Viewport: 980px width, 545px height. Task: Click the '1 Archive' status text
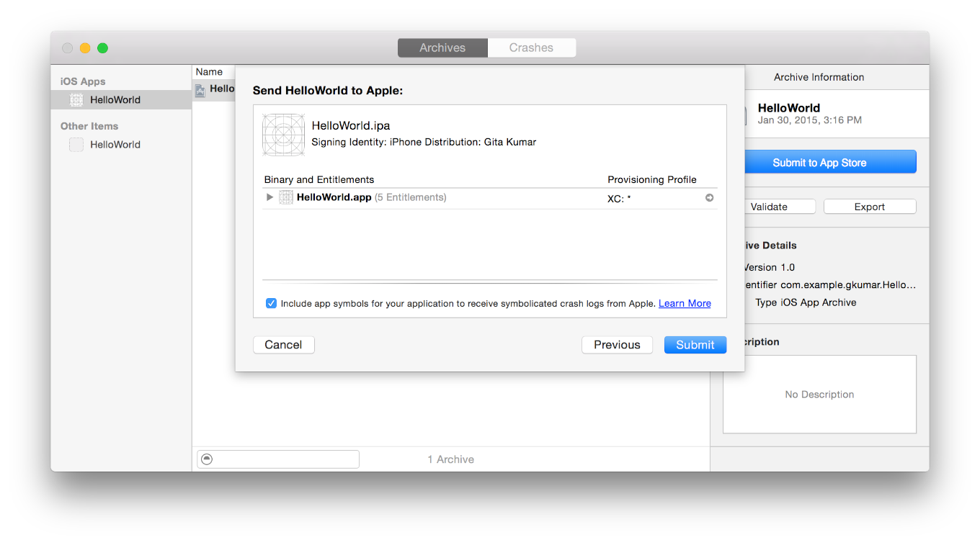pyautogui.click(x=451, y=459)
